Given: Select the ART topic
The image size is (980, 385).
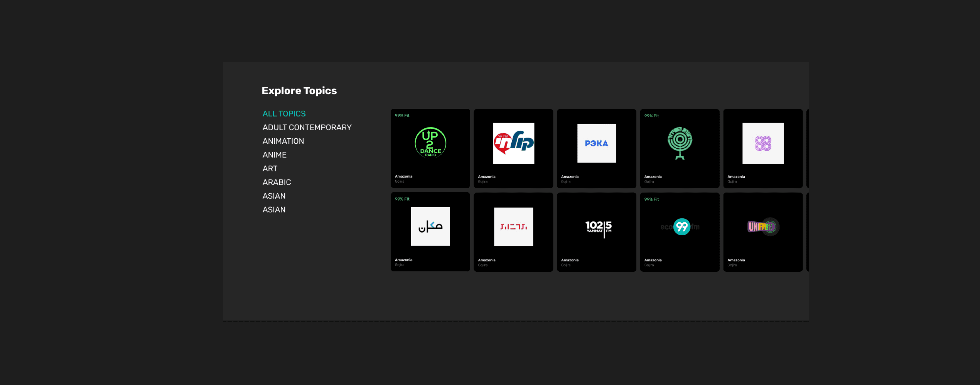Looking at the screenshot, I should tap(270, 168).
